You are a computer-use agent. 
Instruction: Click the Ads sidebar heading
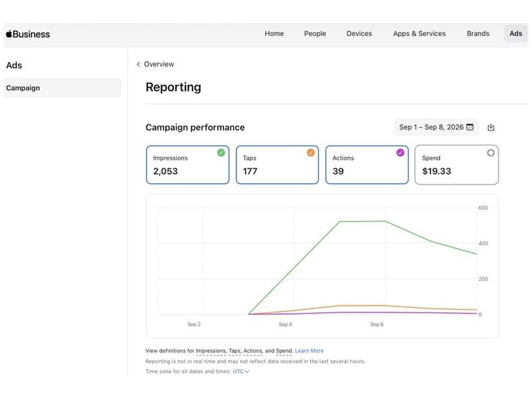click(x=14, y=65)
